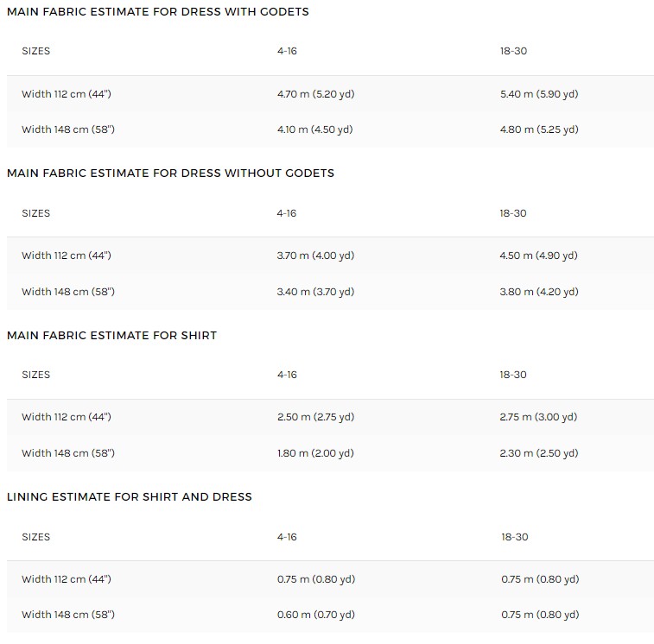Select the 4.70 m (5.20 yd) cell
The image size is (654, 644).
pyautogui.click(x=315, y=94)
